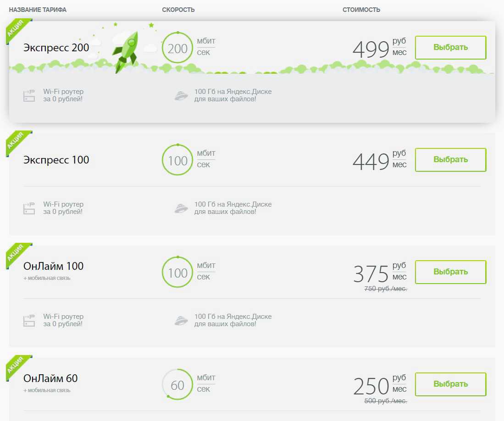This screenshot has width=504, height=421.
Task: Select ОнЛайм 100 plan via Выбрать button
Action: (x=450, y=272)
